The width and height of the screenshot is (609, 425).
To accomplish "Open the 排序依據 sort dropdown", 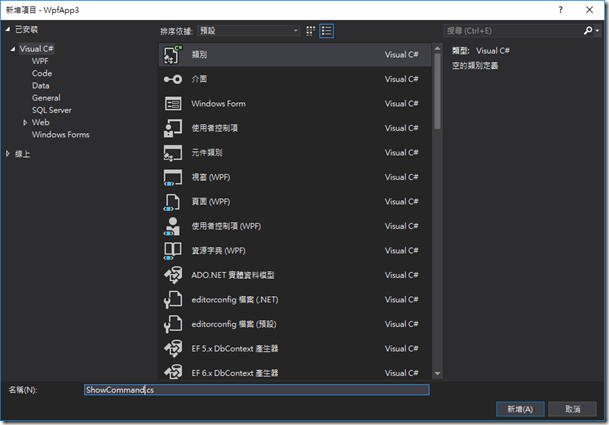I will click(249, 31).
